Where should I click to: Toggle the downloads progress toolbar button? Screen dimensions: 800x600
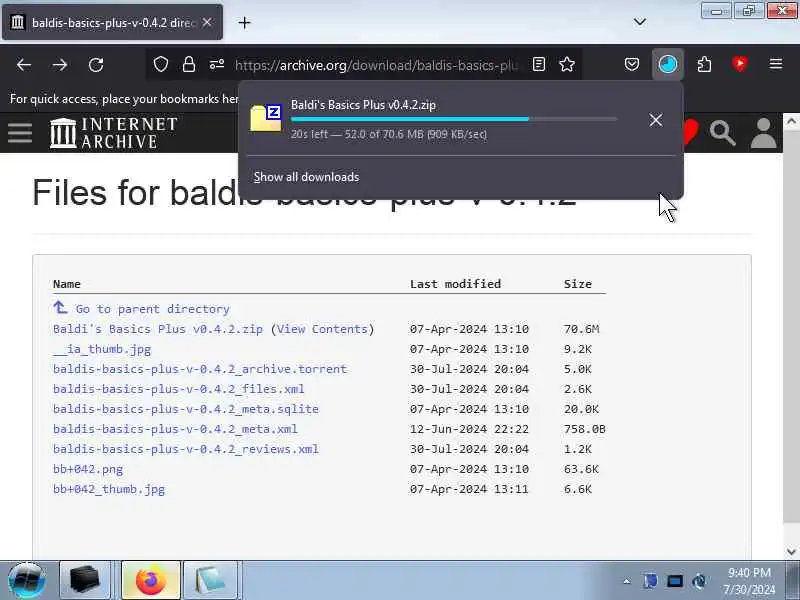668,64
